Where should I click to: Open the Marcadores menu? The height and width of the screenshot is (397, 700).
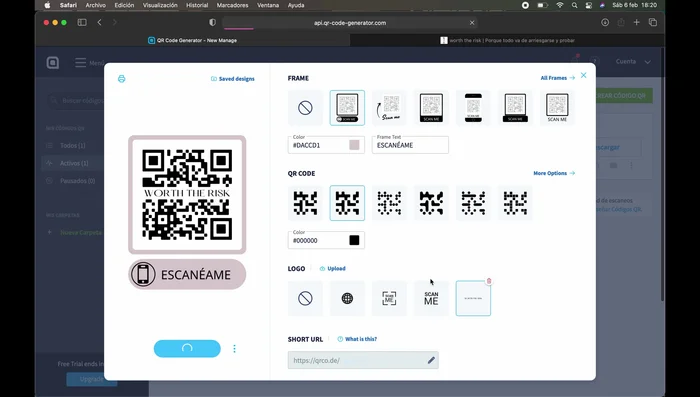pyautogui.click(x=232, y=5)
